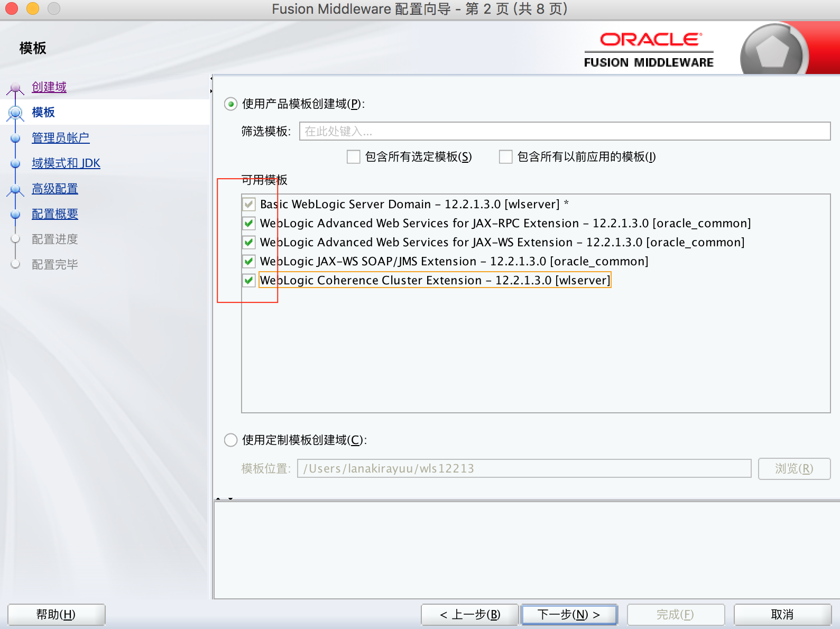Screen dimensions: 840x629
Task: Click the 帮助(H) help button
Action: point(56,615)
